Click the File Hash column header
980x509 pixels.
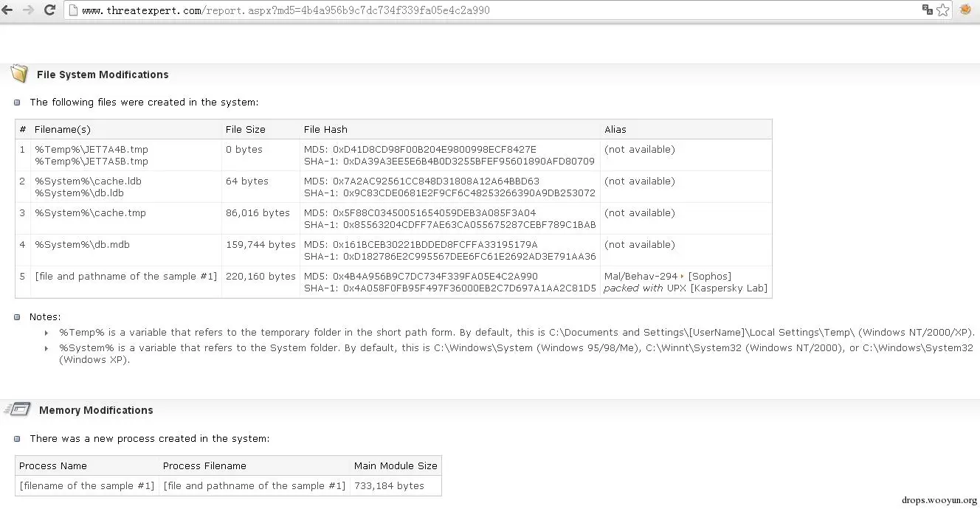[325, 129]
